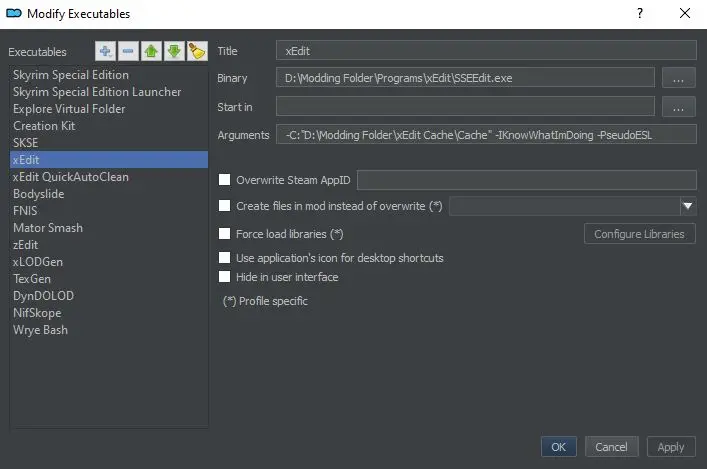The image size is (707, 469).
Task: Move executable up with green arrow
Action: click(151, 51)
